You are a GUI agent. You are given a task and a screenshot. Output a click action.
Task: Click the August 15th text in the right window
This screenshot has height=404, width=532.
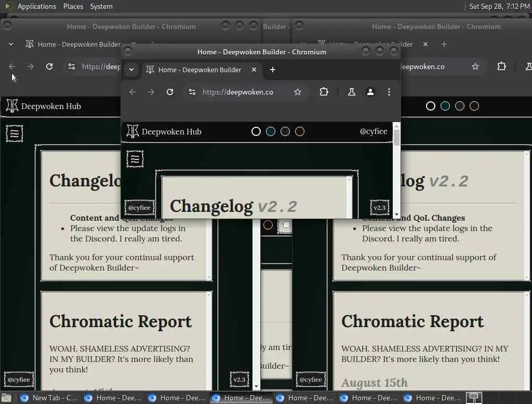click(x=375, y=383)
